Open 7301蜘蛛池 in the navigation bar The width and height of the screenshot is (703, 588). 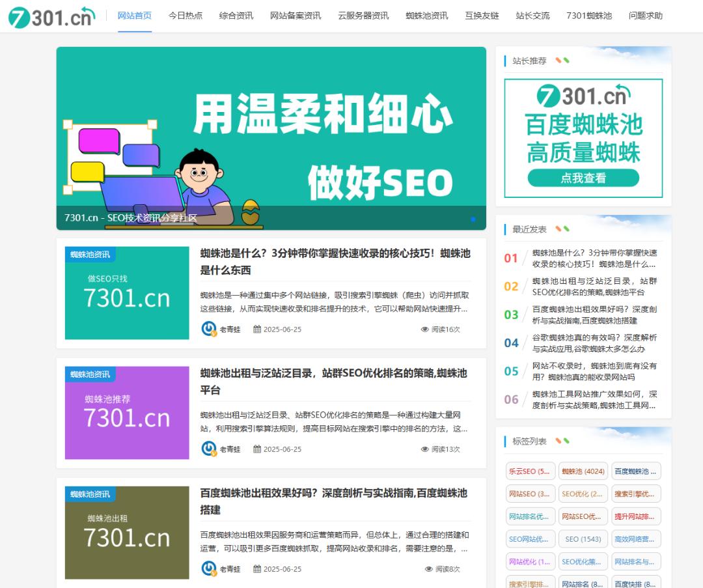click(x=589, y=16)
